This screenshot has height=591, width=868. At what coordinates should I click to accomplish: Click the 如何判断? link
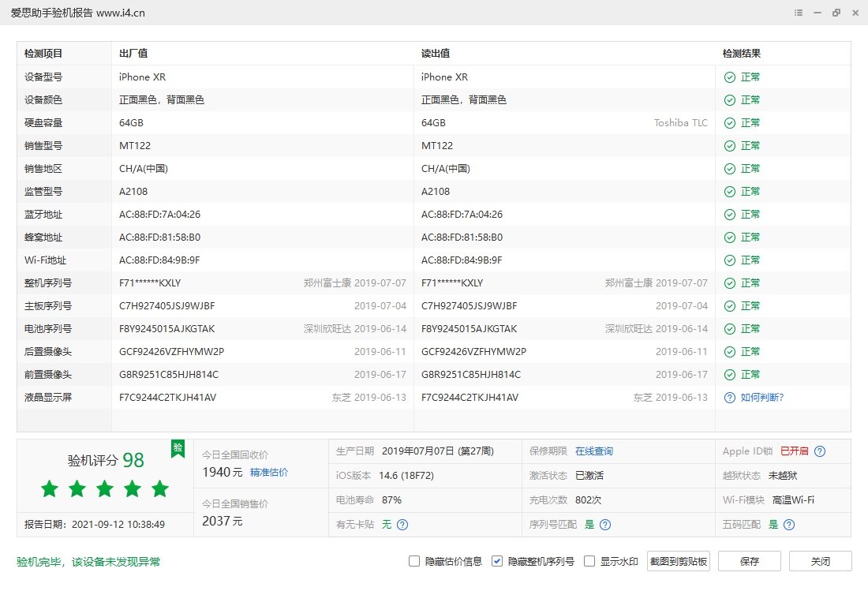pyautogui.click(x=761, y=398)
